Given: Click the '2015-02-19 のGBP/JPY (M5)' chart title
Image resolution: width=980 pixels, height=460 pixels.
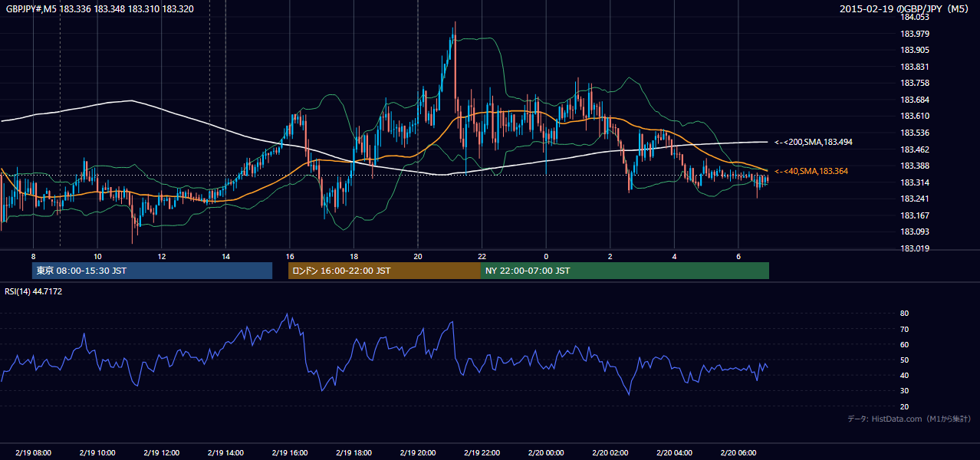Looking at the screenshot, I should 906,8.
